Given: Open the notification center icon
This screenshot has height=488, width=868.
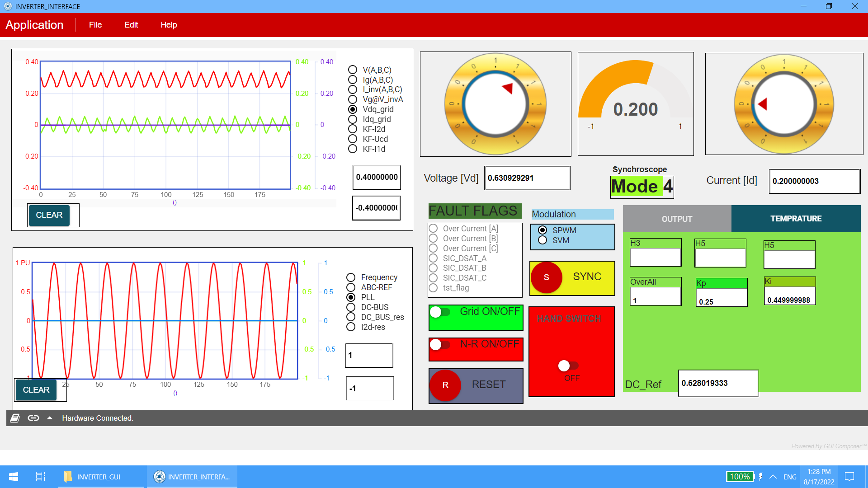Looking at the screenshot, I should click(849, 477).
